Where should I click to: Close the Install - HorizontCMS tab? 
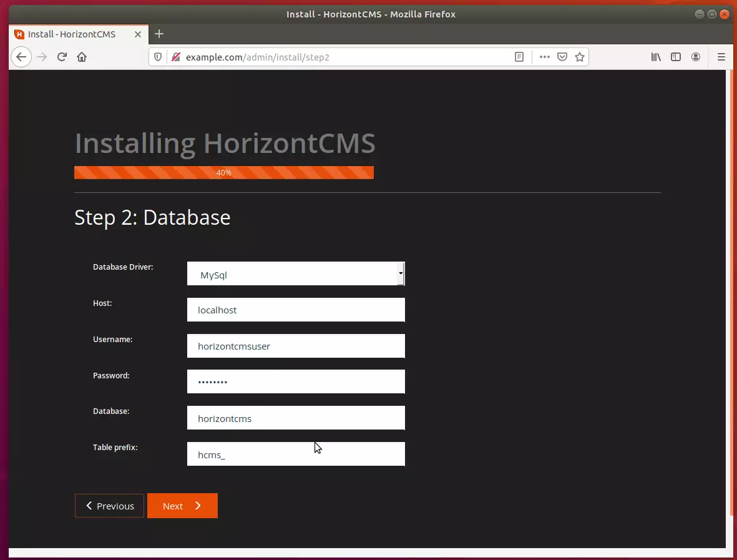(x=138, y=34)
